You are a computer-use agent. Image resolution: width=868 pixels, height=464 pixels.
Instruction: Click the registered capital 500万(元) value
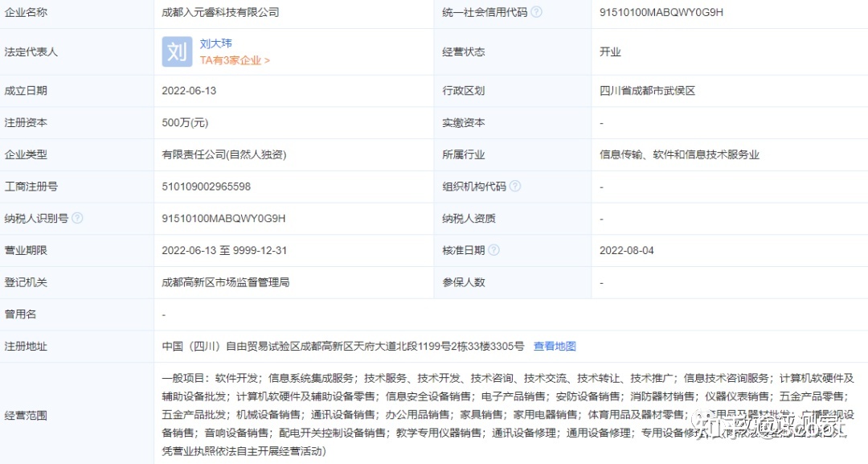click(x=185, y=122)
